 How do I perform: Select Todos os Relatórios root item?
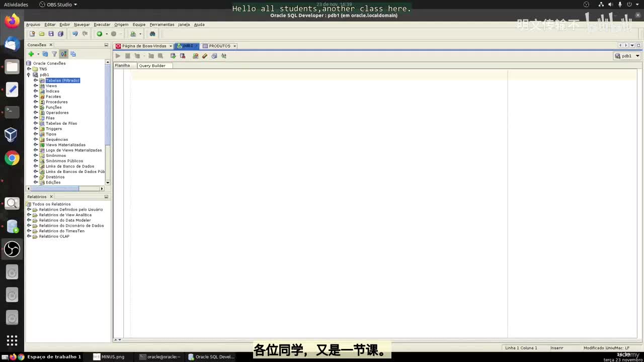click(x=51, y=204)
